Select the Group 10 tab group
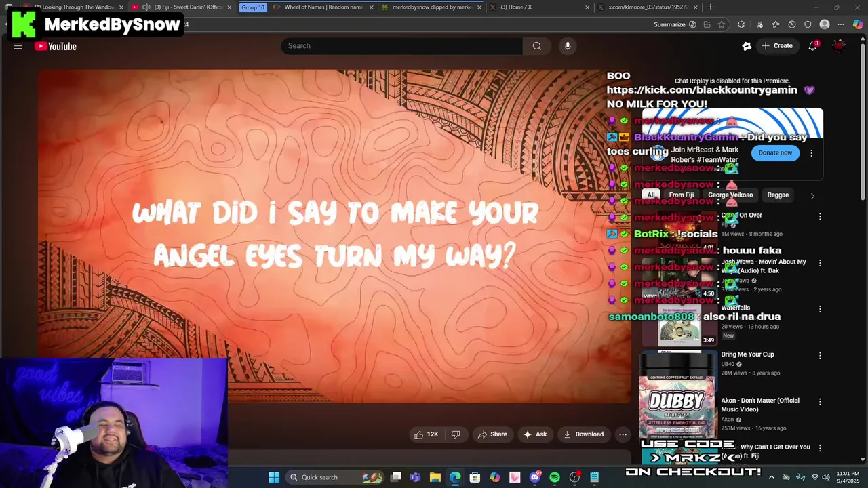The image size is (868, 488). [252, 7]
